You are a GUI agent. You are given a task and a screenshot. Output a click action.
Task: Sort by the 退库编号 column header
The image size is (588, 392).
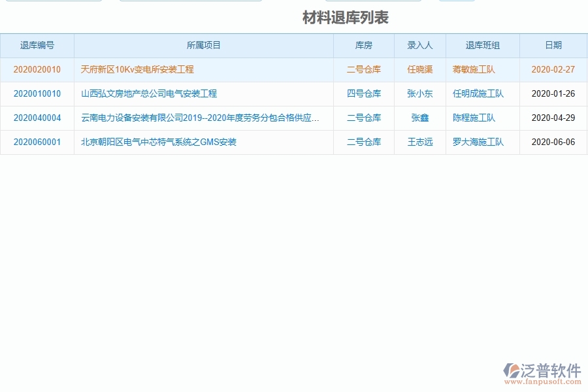37,45
